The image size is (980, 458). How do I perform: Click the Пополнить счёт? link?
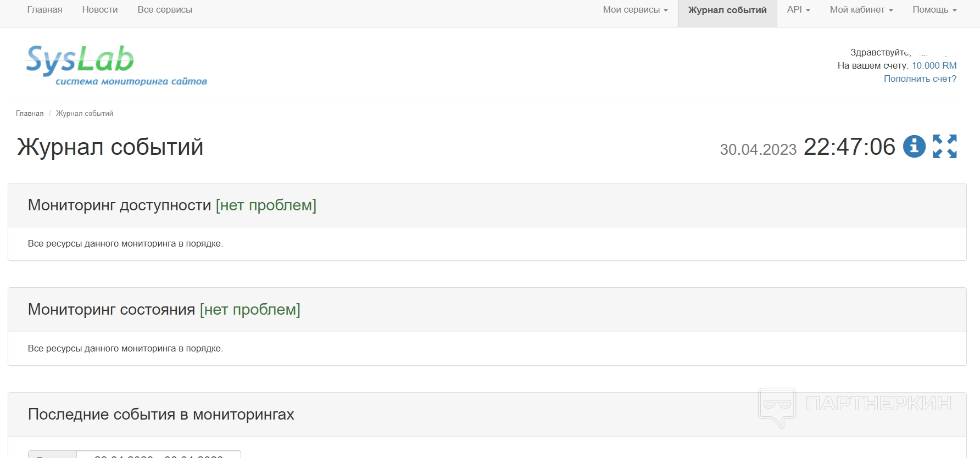click(920, 79)
